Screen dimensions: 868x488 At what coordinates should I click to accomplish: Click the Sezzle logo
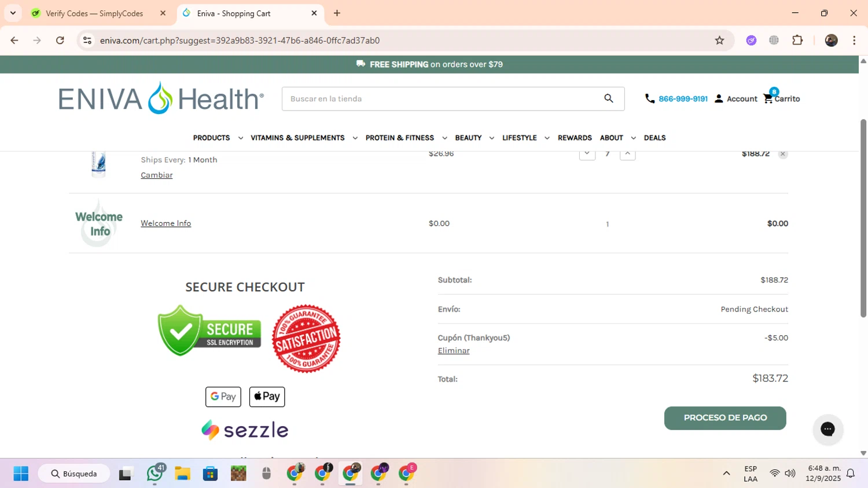click(245, 430)
